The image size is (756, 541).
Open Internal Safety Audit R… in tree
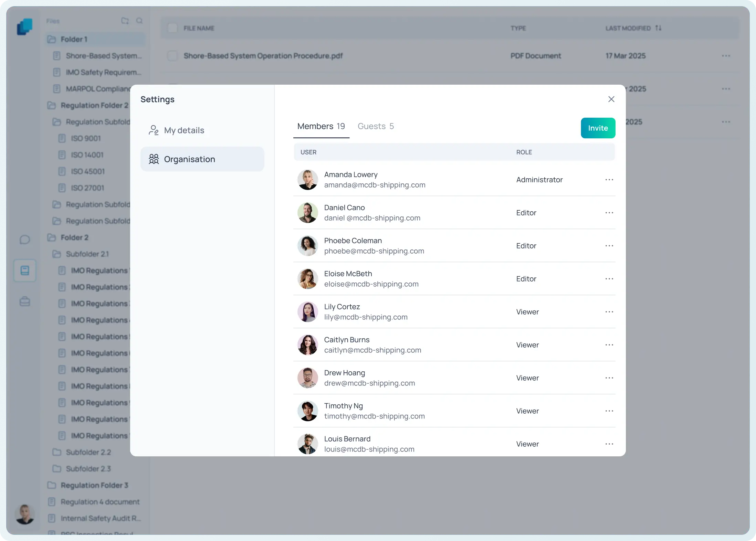click(x=94, y=518)
